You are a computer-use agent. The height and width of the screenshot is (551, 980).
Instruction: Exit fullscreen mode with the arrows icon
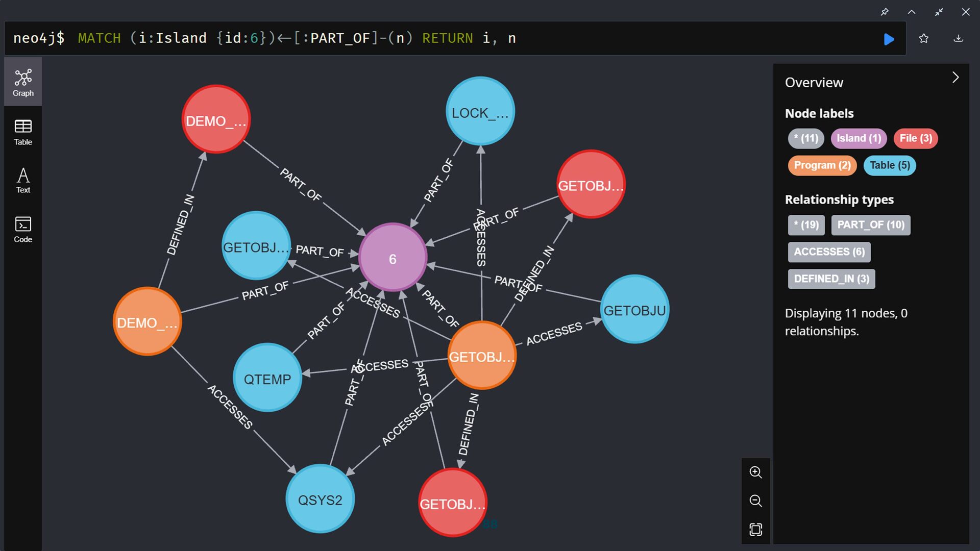point(939,12)
